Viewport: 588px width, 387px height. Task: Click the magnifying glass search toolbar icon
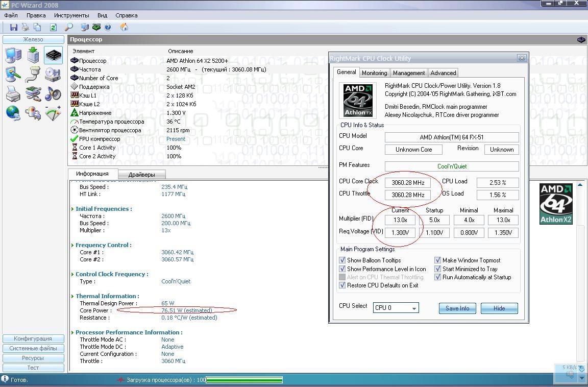[x=69, y=27]
